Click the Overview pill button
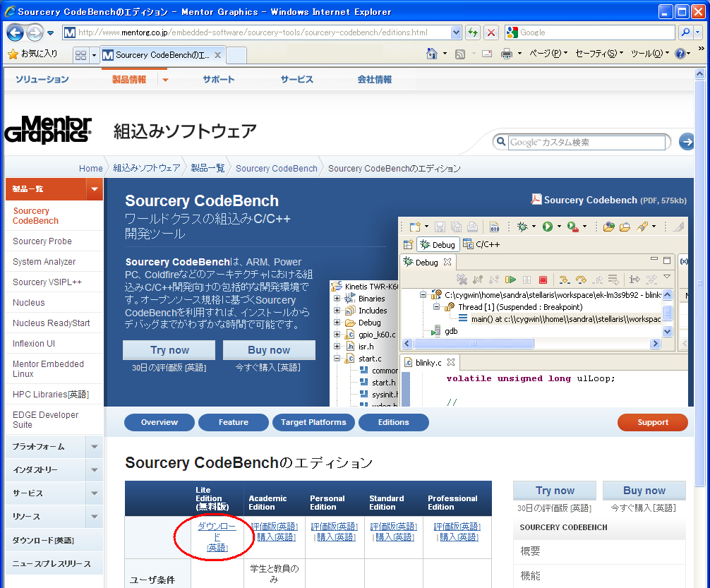The image size is (710, 588). pyautogui.click(x=160, y=422)
